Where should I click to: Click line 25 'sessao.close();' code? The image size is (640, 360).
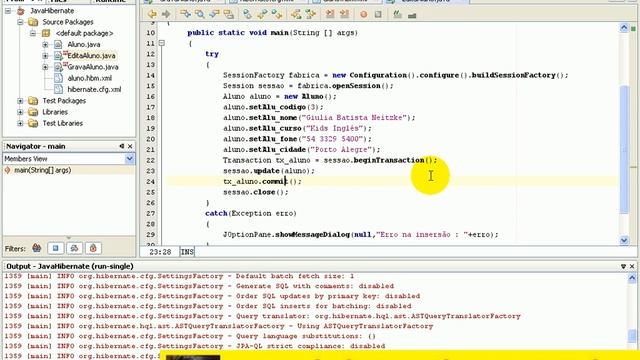(x=256, y=192)
